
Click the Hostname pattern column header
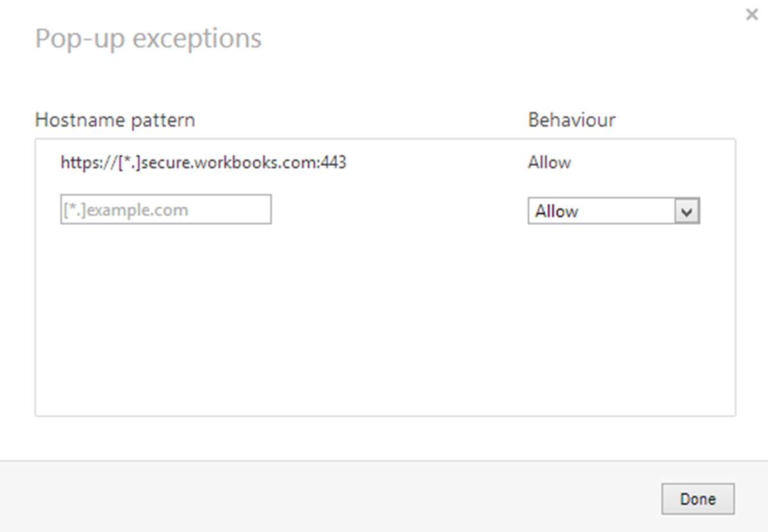pyautogui.click(x=115, y=120)
